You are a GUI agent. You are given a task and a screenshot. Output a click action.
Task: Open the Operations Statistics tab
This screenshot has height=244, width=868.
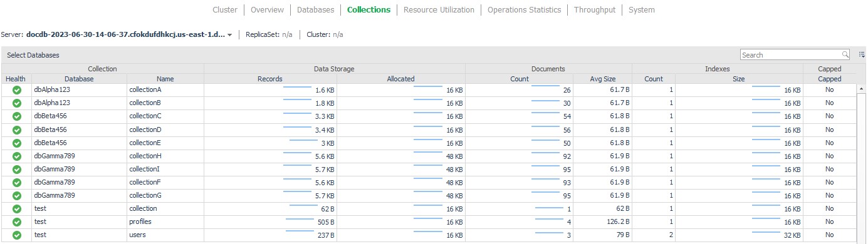(x=524, y=10)
